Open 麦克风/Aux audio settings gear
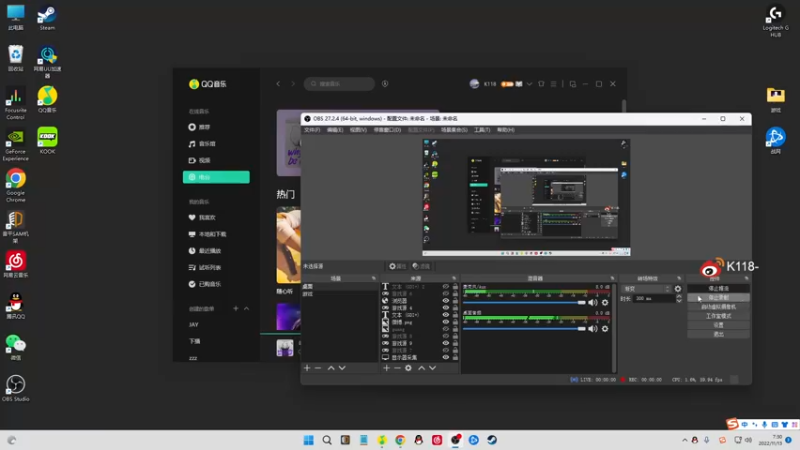The image size is (800, 450). click(x=605, y=303)
